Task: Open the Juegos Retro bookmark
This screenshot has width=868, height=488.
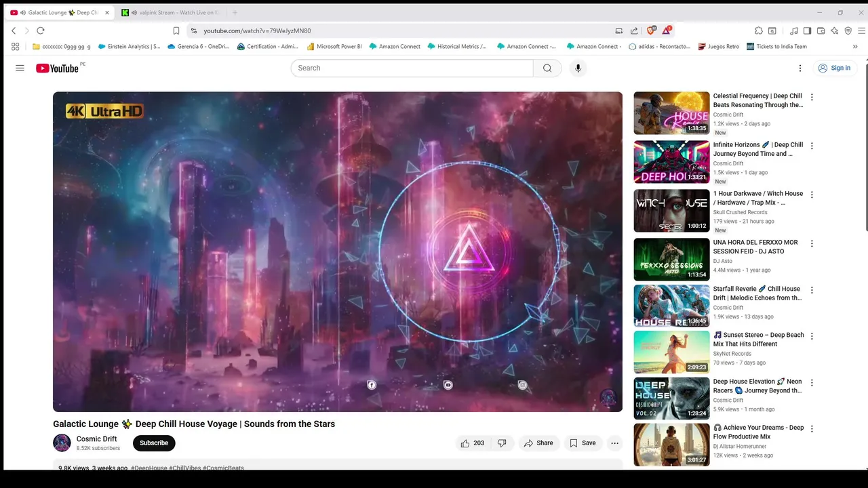Action: pos(719,47)
